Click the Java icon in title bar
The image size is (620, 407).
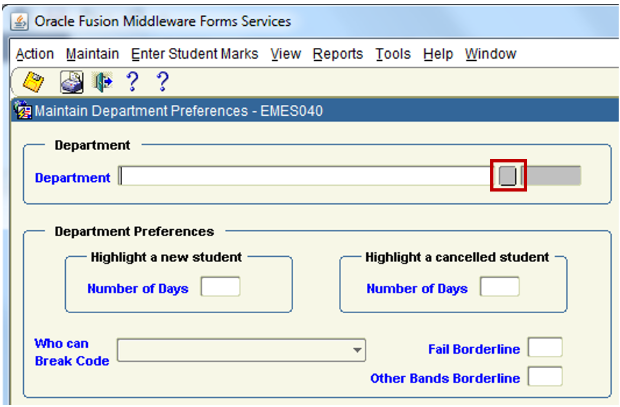(20, 21)
